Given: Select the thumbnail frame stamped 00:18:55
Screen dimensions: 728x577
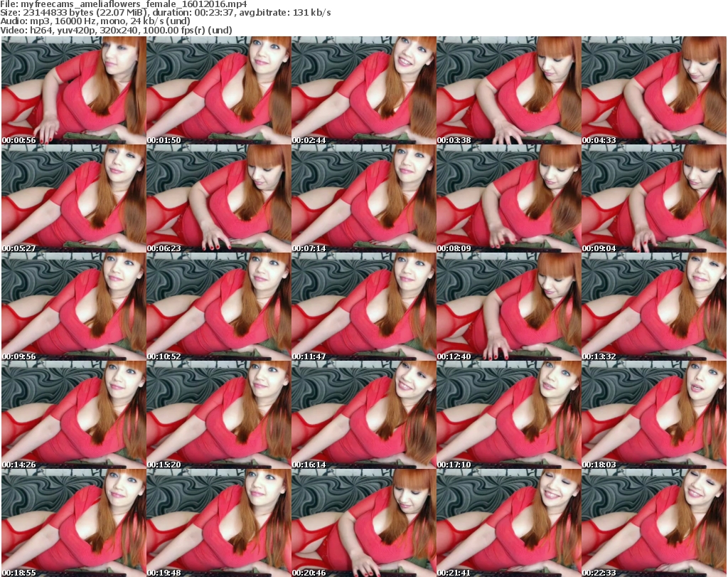Looking at the screenshot, I should [74, 523].
